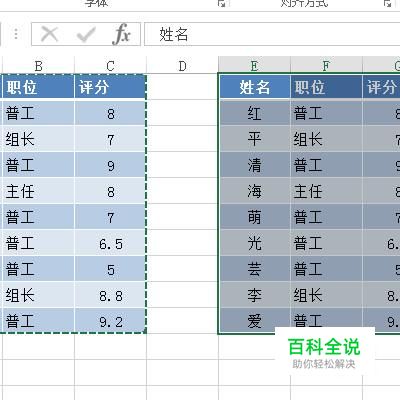Open the Alignment group dialog launcher
Image resolution: width=400 pixels, height=400 pixels.
(387, 4)
